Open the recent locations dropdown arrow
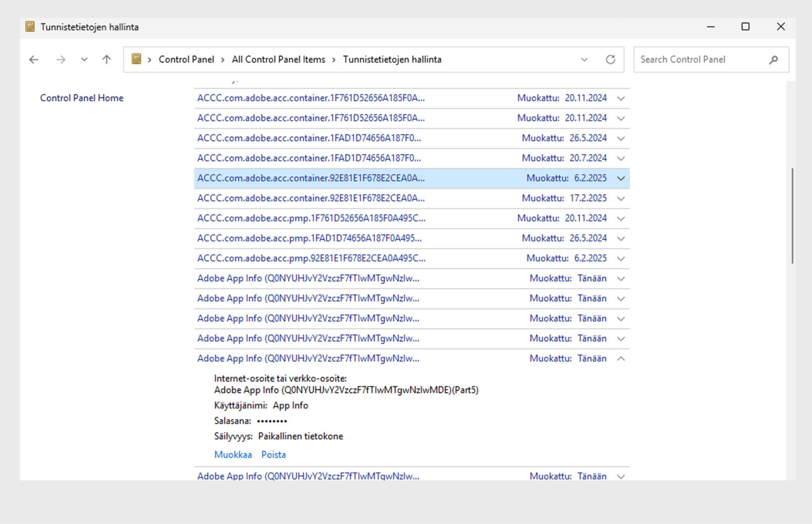Viewport: 812px width, 524px height. click(84, 60)
